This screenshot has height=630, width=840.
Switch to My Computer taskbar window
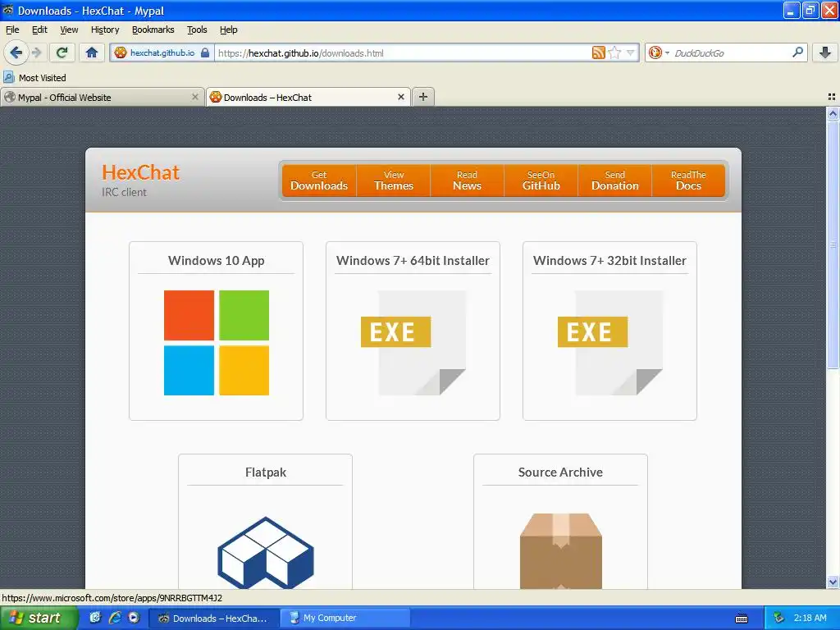point(347,618)
